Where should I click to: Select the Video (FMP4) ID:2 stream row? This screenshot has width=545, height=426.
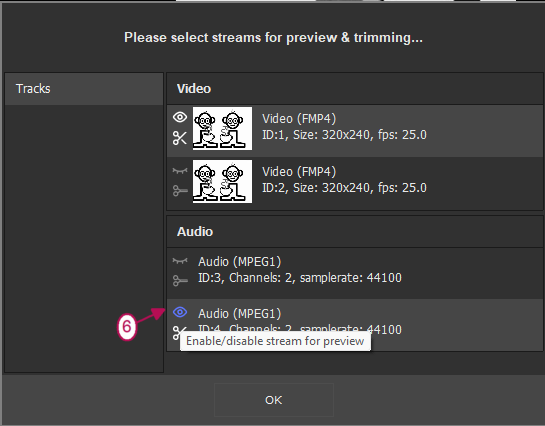tap(355, 183)
